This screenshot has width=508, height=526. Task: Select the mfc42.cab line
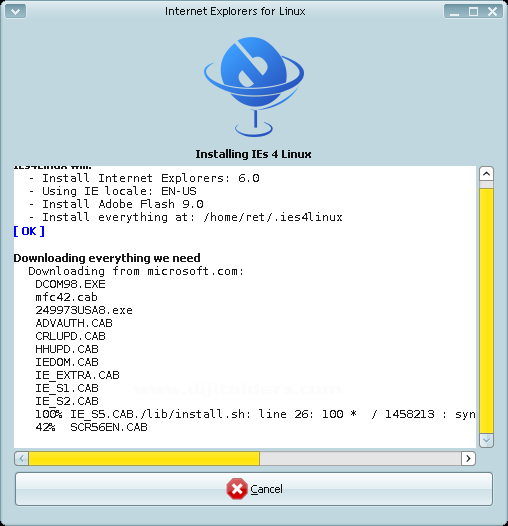click(66, 297)
